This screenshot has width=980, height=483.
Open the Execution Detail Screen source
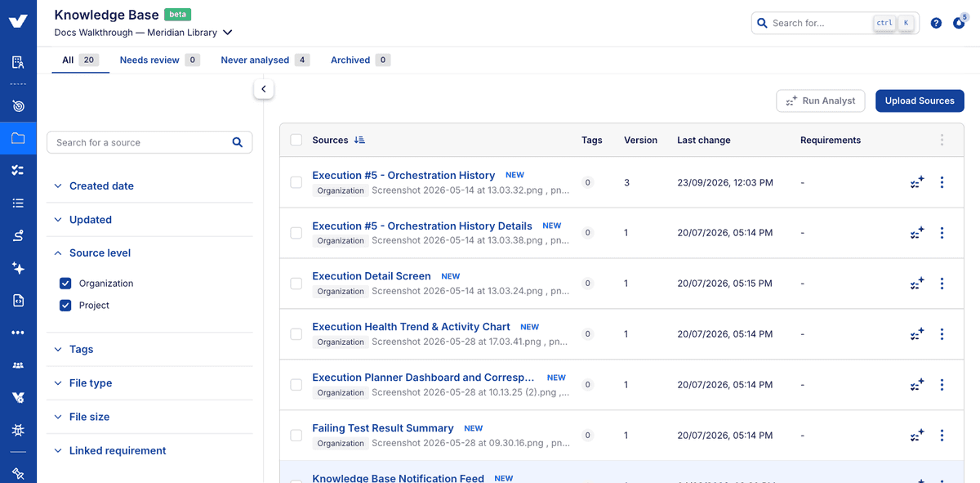[372, 276]
